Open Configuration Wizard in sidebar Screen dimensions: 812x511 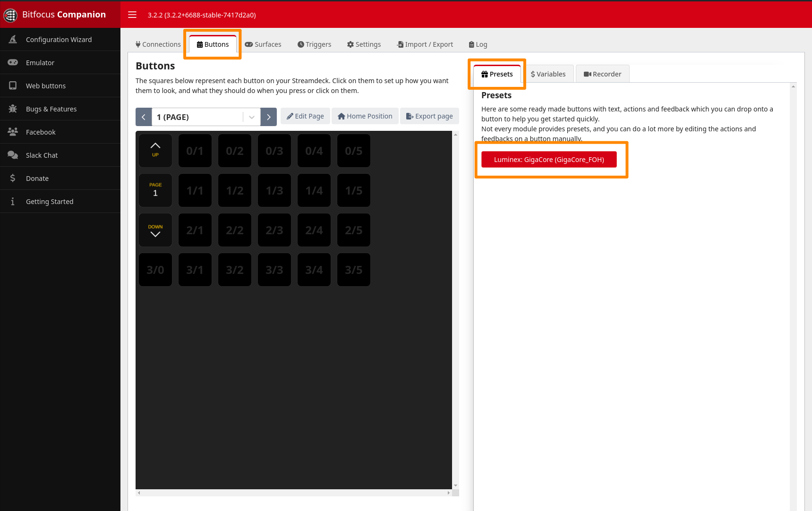point(59,40)
